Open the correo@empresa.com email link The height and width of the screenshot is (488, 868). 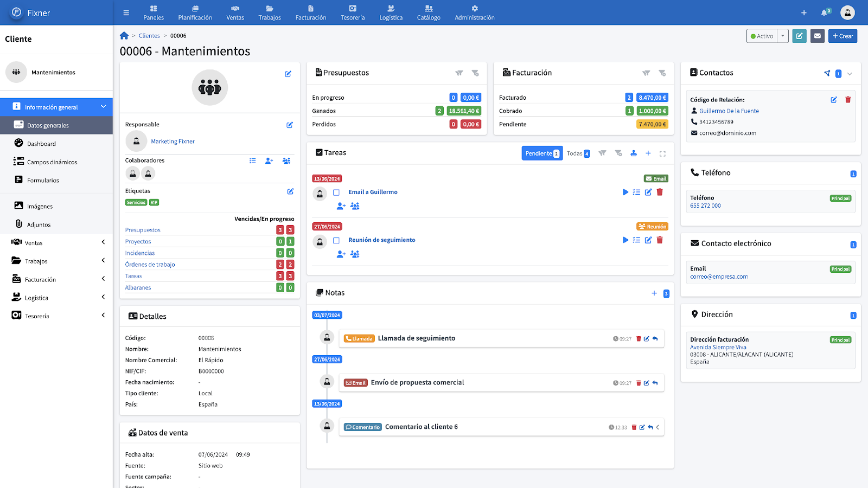tap(719, 277)
